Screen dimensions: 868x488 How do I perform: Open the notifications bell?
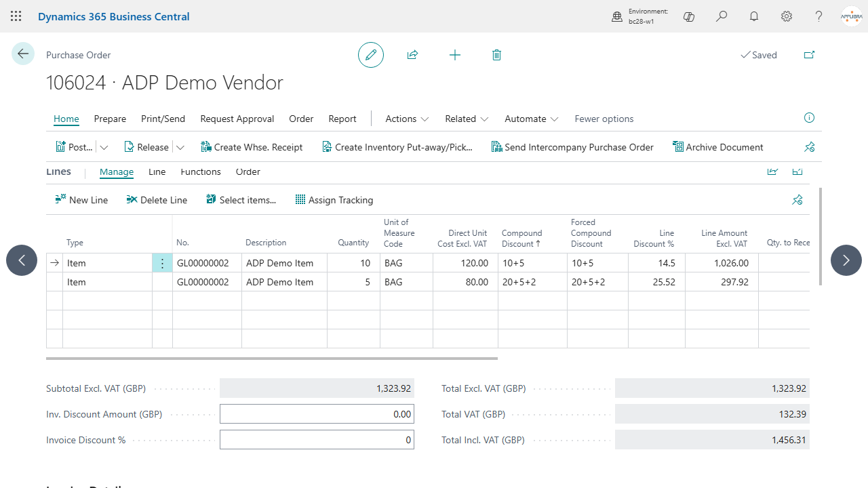(x=754, y=16)
